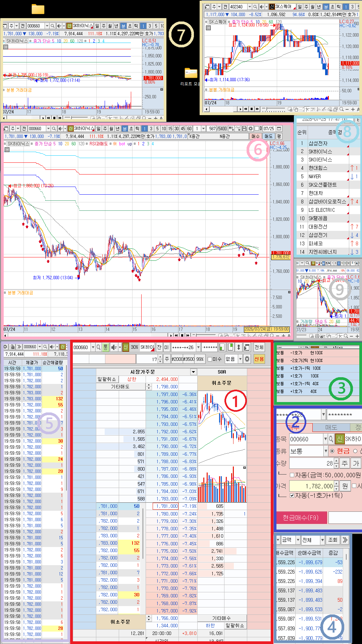Open the 종류 보통 order type dropdown
This screenshot has width=362, height=644.
point(325,451)
